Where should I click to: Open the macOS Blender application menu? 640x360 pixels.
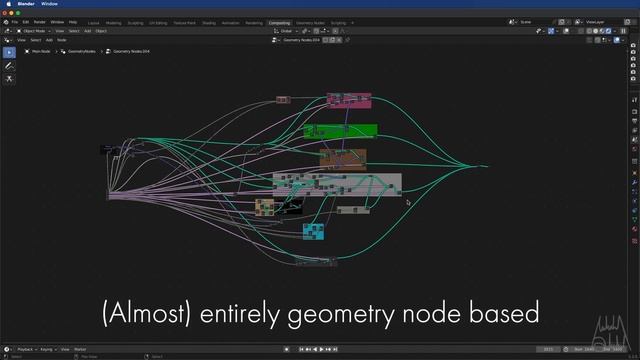pyautogui.click(x=26, y=4)
